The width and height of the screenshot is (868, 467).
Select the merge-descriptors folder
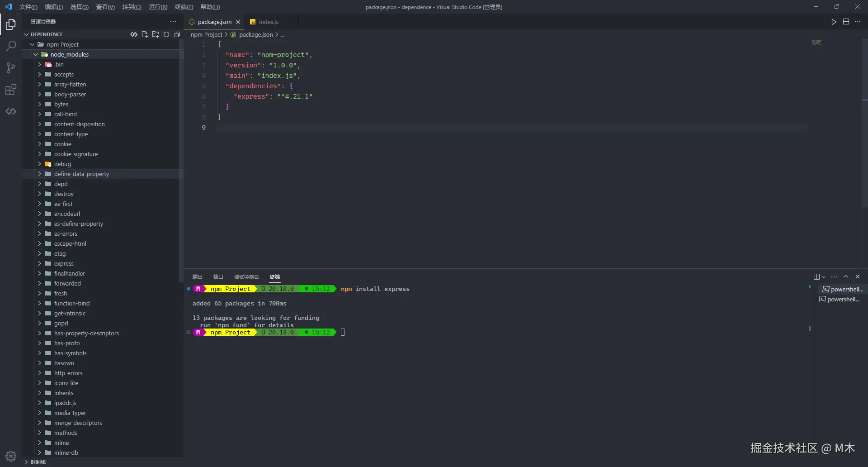(x=103, y=423)
